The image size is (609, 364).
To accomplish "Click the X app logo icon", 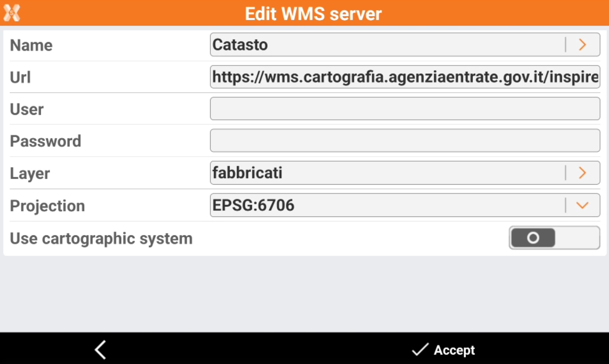I will pos(12,13).
